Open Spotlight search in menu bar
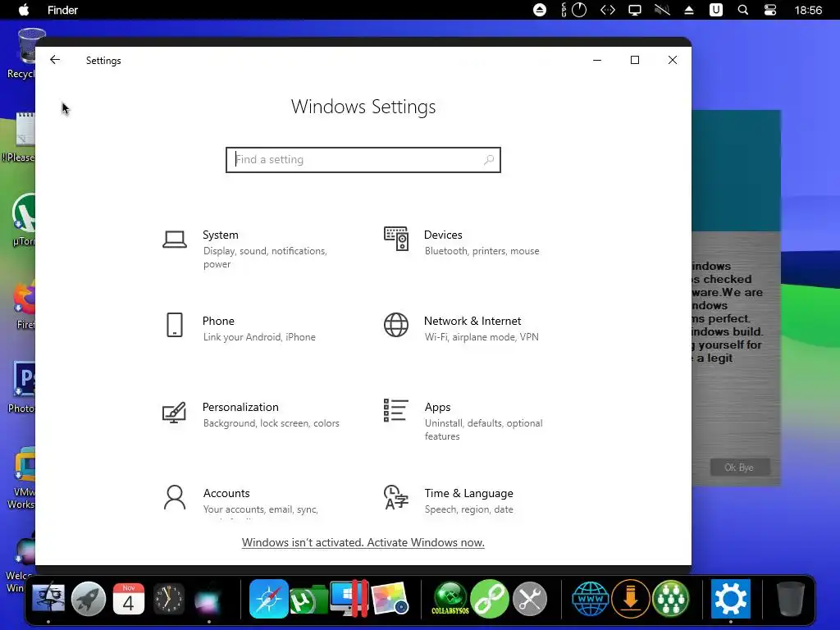The width and height of the screenshot is (840, 630). click(x=743, y=10)
